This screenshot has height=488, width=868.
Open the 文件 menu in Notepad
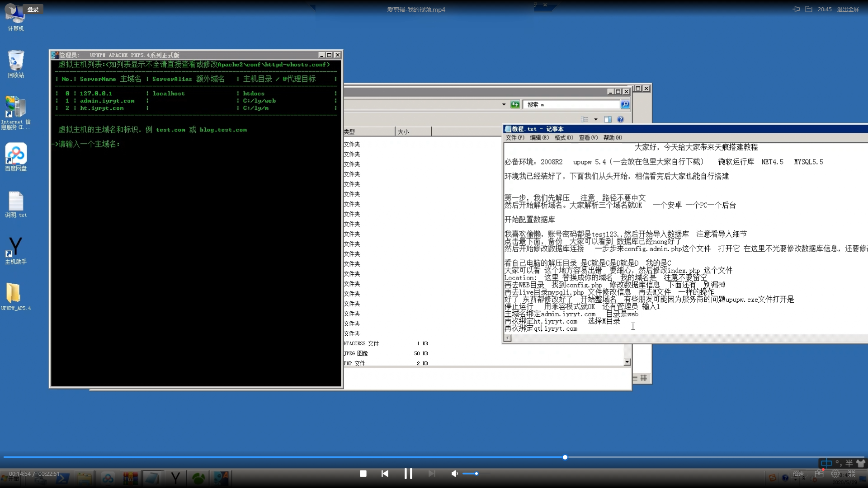coord(514,138)
